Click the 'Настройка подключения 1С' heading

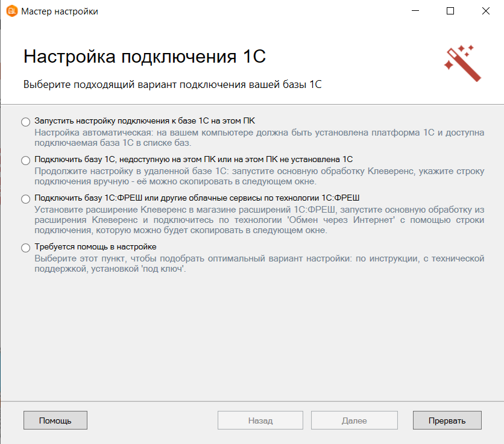coord(145,57)
